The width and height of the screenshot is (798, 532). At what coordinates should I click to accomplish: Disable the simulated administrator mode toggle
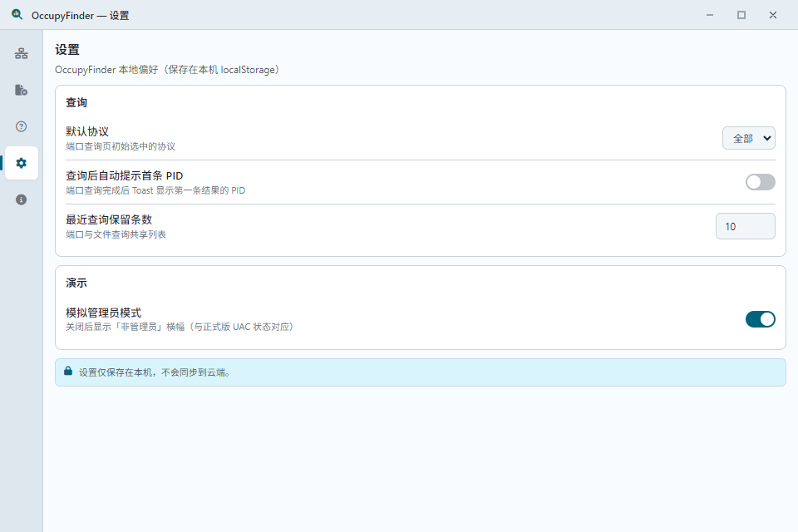coord(761,319)
